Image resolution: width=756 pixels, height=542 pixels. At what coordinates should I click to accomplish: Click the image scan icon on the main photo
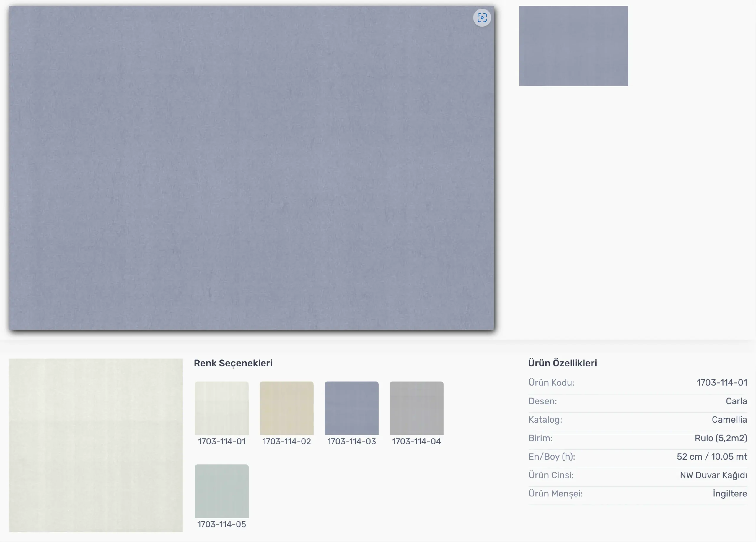coord(482,18)
